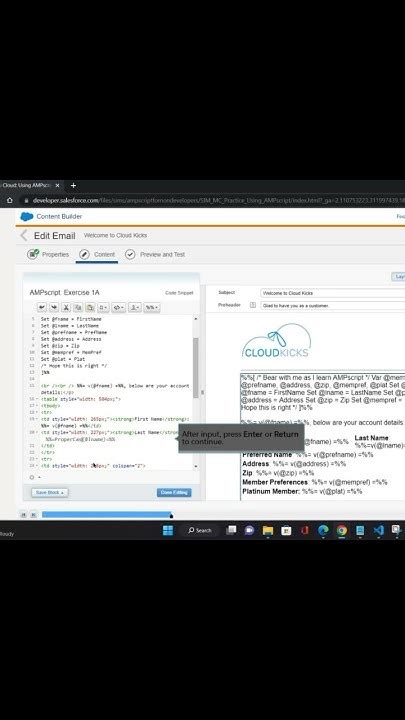
Task: Click the Preheader help icon
Action: tap(253, 305)
